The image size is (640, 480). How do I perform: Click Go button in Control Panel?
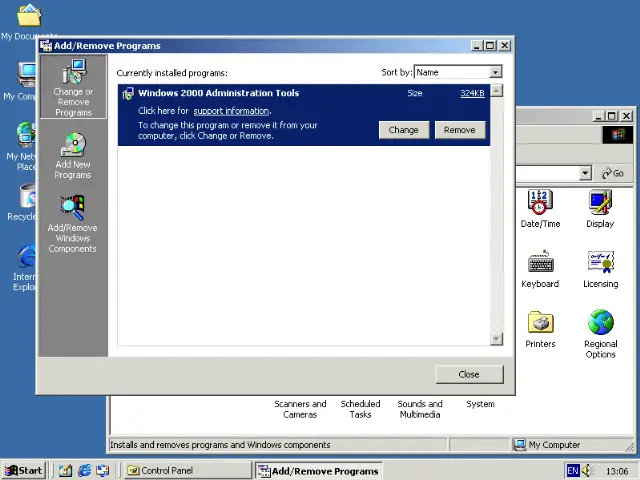coord(613,173)
